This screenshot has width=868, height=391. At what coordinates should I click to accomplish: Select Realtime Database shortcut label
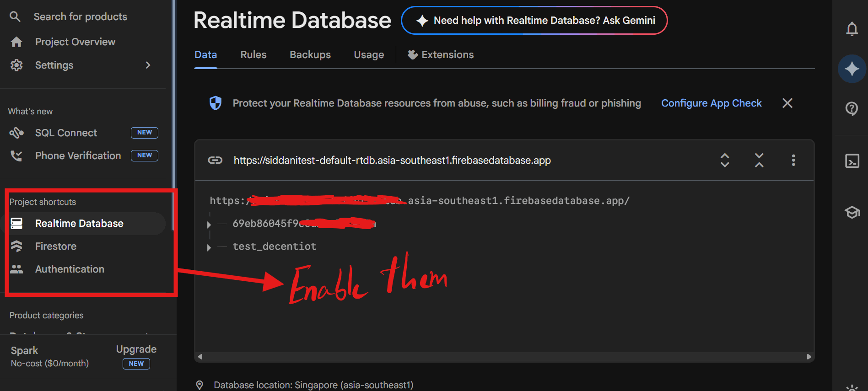80,223
